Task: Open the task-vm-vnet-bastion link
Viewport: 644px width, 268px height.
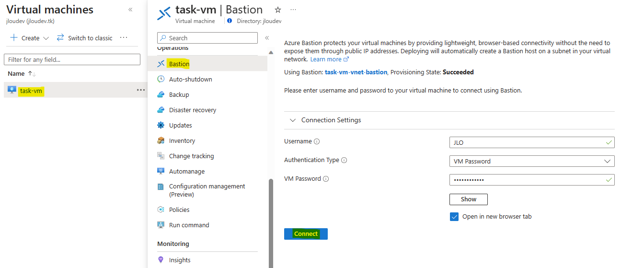Action: pyautogui.click(x=356, y=72)
